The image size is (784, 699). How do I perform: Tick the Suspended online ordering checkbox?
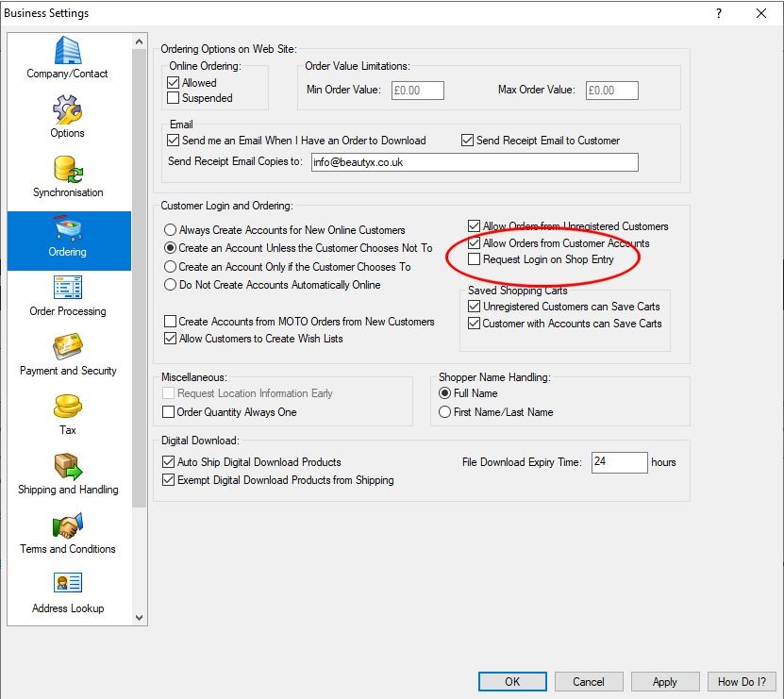tap(173, 98)
